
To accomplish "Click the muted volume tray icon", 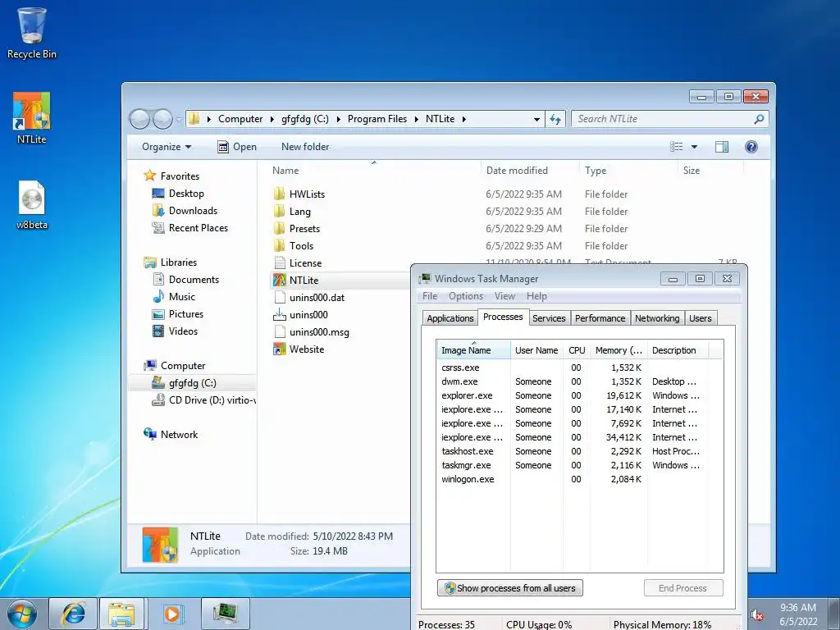I will pyautogui.click(x=756, y=615).
